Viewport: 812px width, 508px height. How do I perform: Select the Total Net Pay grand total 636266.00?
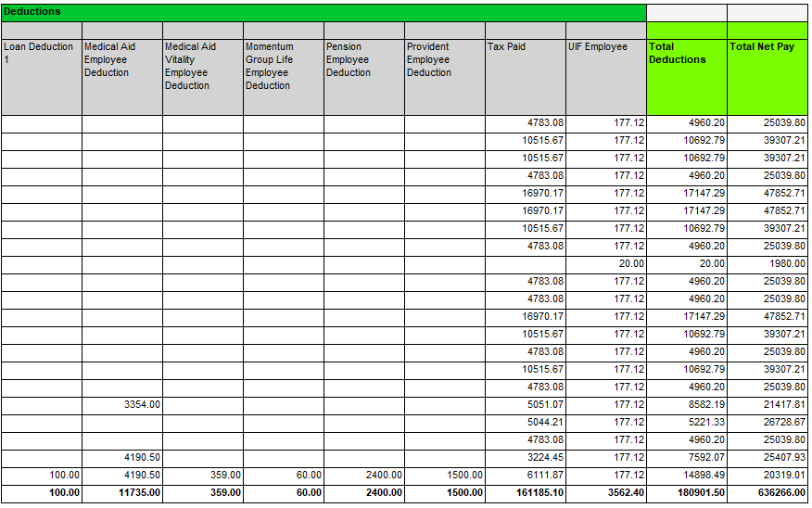pyautogui.click(x=767, y=493)
